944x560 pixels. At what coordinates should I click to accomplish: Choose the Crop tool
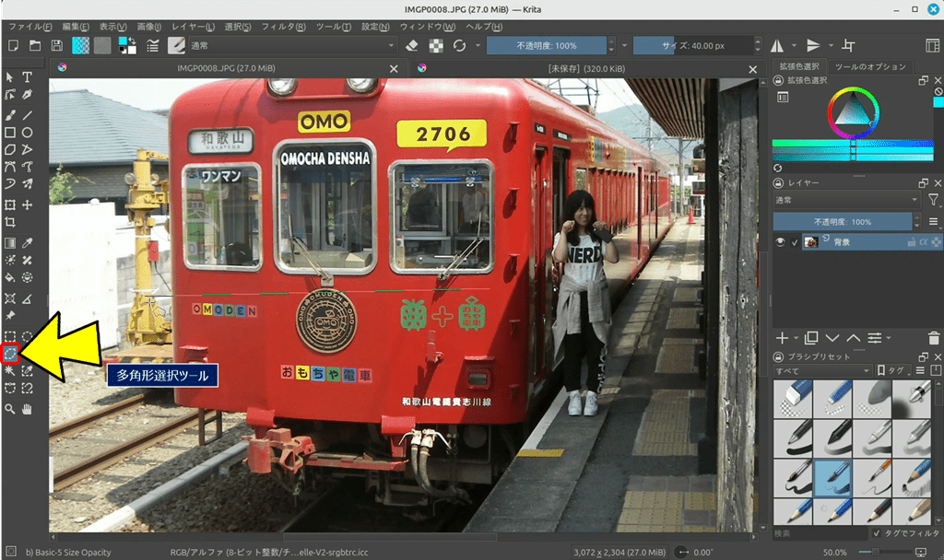pyautogui.click(x=10, y=222)
